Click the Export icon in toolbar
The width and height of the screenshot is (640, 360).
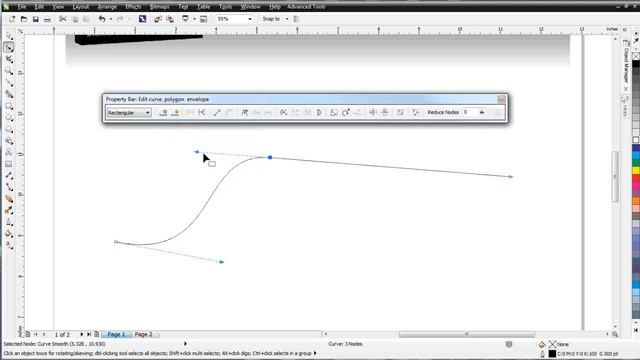click(170, 19)
